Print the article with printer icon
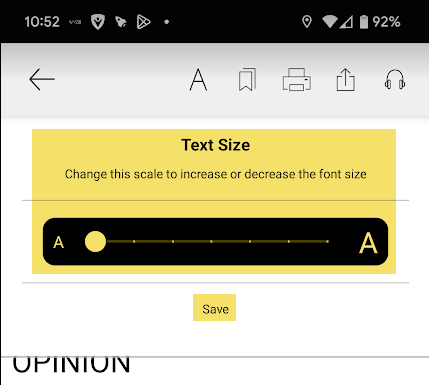 coord(297,79)
